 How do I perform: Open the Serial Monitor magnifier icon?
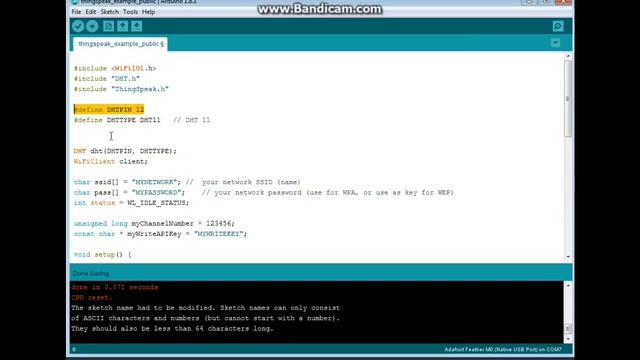(x=558, y=26)
